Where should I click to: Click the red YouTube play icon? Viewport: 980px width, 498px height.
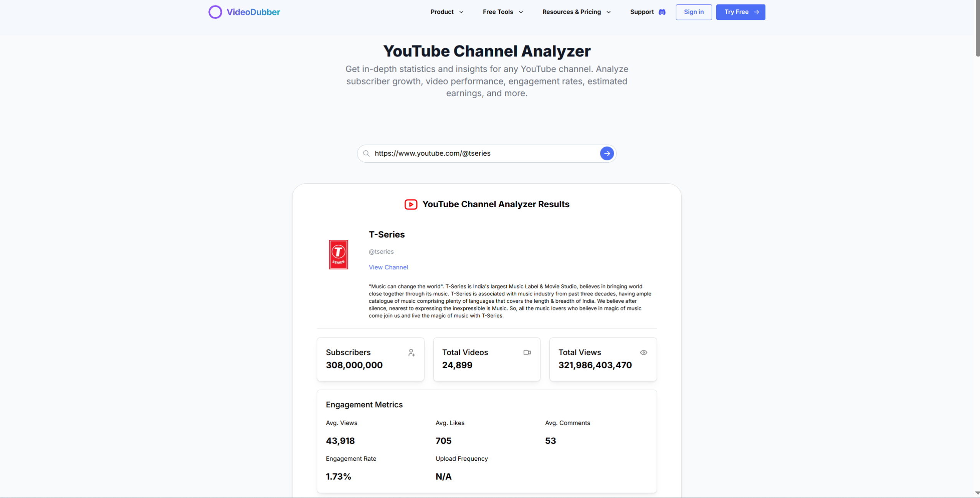pyautogui.click(x=410, y=204)
